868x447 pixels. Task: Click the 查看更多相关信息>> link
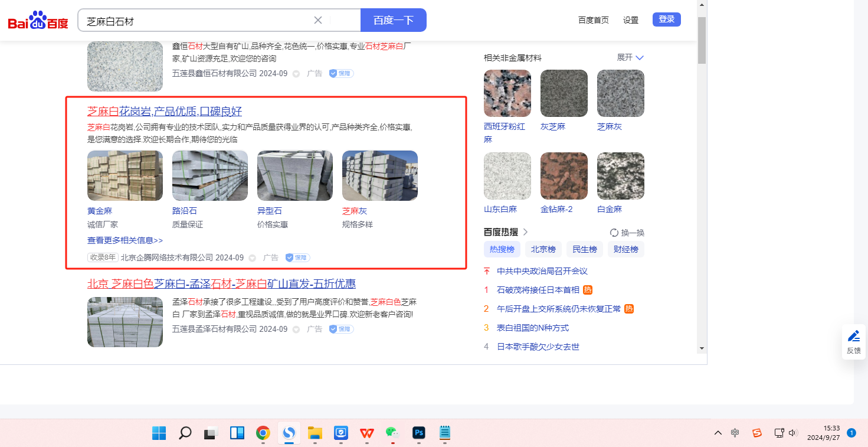tap(125, 240)
